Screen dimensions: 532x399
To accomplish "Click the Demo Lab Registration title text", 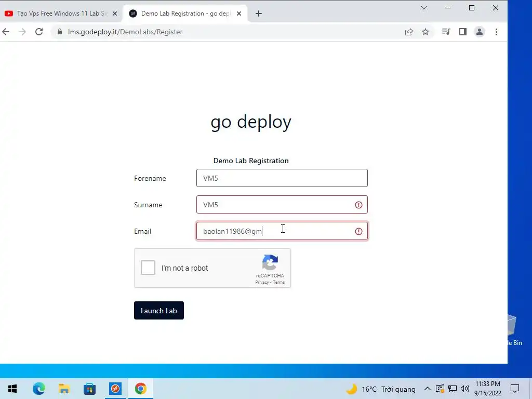I will [x=251, y=161].
